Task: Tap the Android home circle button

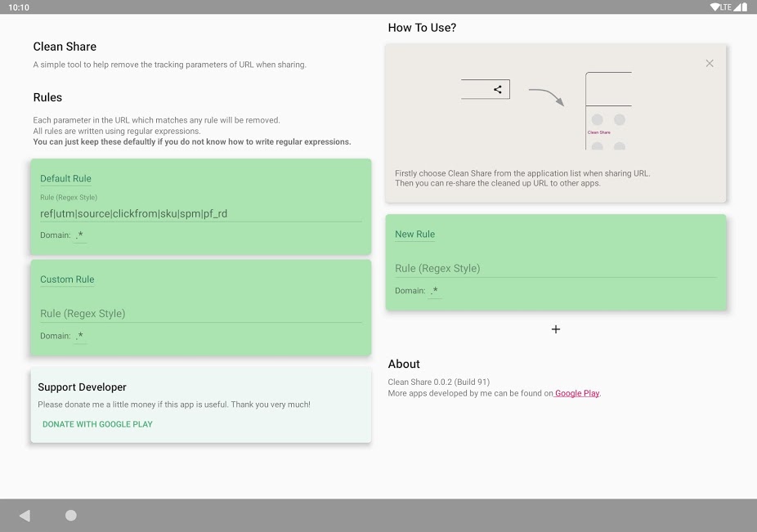Action: [x=71, y=516]
